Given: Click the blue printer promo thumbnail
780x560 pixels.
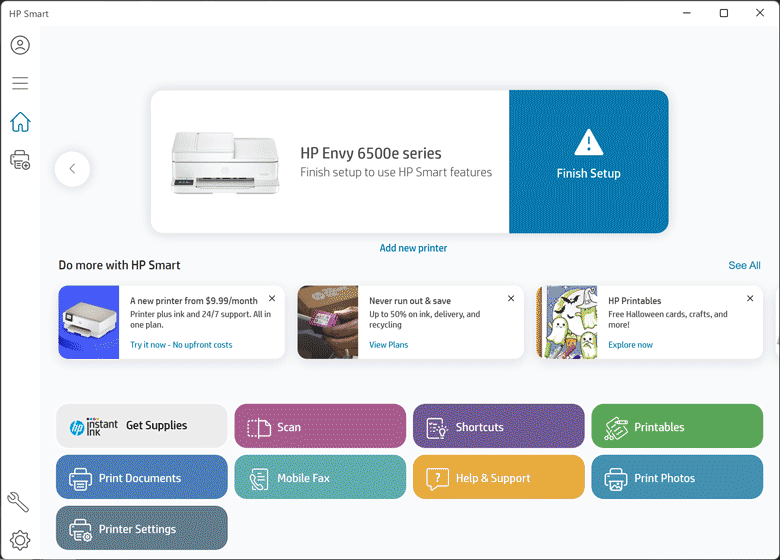Looking at the screenshot, I should tap(89, 322).
